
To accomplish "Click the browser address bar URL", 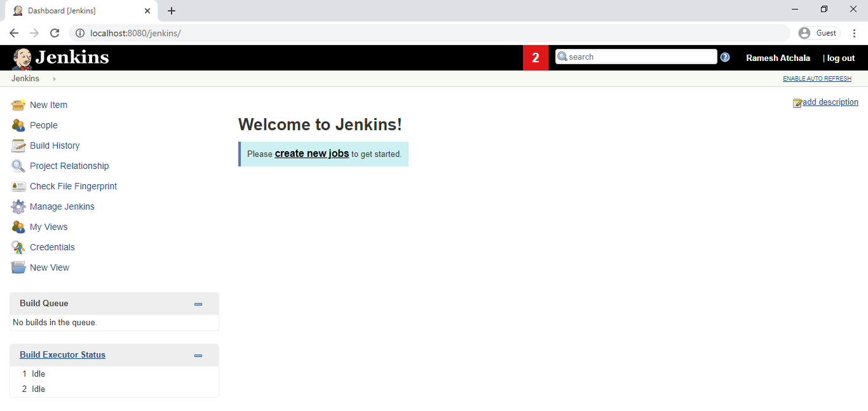I will pos(135,33).
